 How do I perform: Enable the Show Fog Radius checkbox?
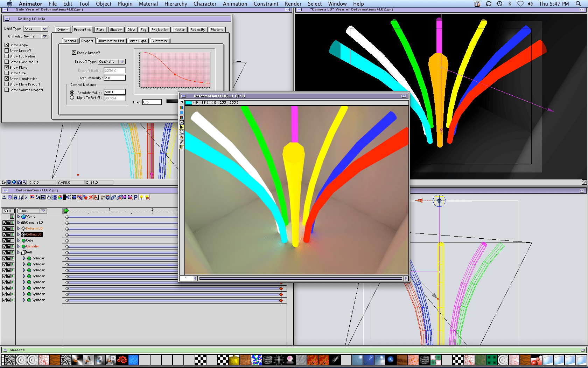pos(7,56)
